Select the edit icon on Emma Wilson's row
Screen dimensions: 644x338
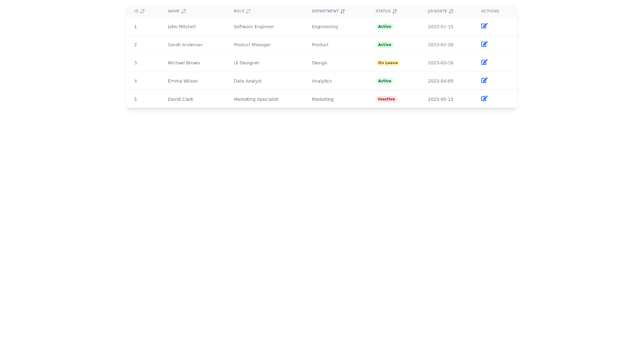pos(484,80)
